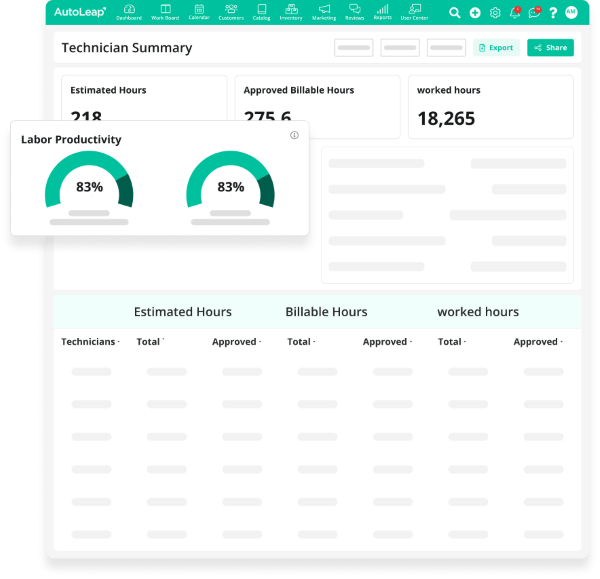Click the Share button

[x=550, y=47]
